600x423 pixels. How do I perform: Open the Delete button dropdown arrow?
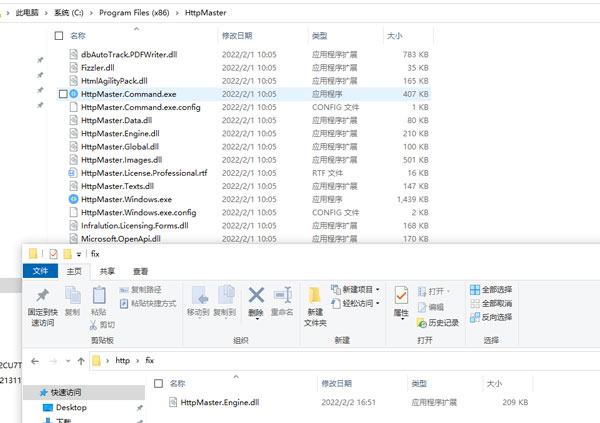click(256, 318)
